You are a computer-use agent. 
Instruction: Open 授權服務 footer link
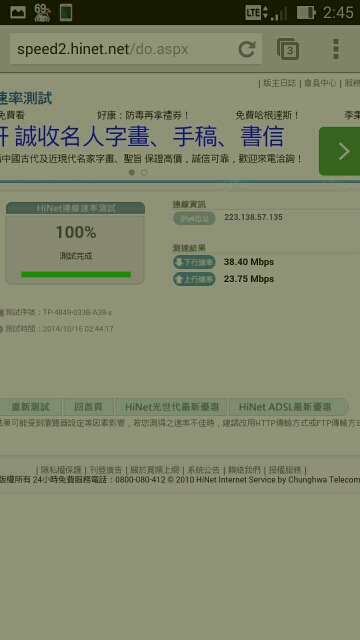click(x=285, y=470)
